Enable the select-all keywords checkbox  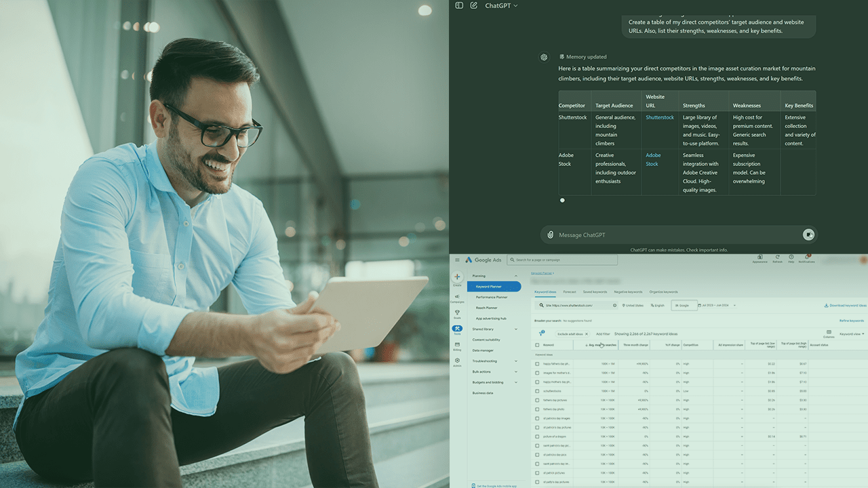point(537,345)
